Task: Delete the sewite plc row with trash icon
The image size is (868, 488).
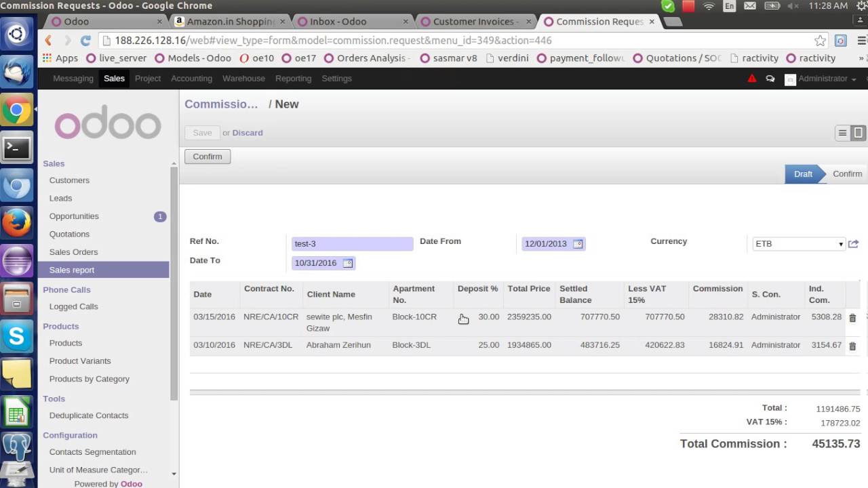Action: [852, 317]
